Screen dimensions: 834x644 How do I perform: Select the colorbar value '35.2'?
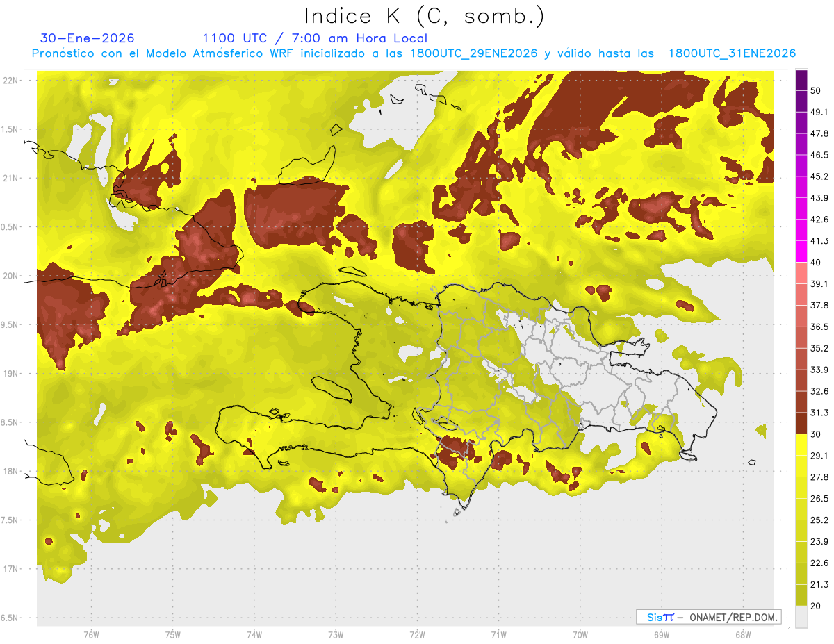(x=819, y=349)
